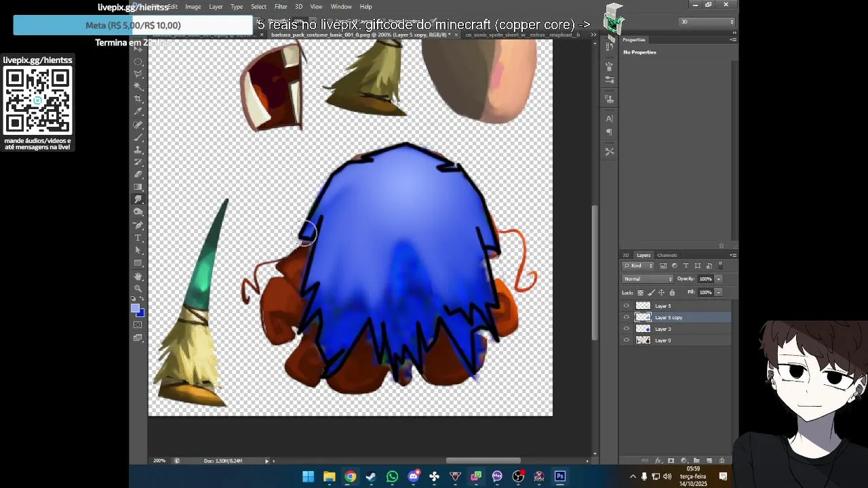Select the Eyedropper tool

(138, 112)
